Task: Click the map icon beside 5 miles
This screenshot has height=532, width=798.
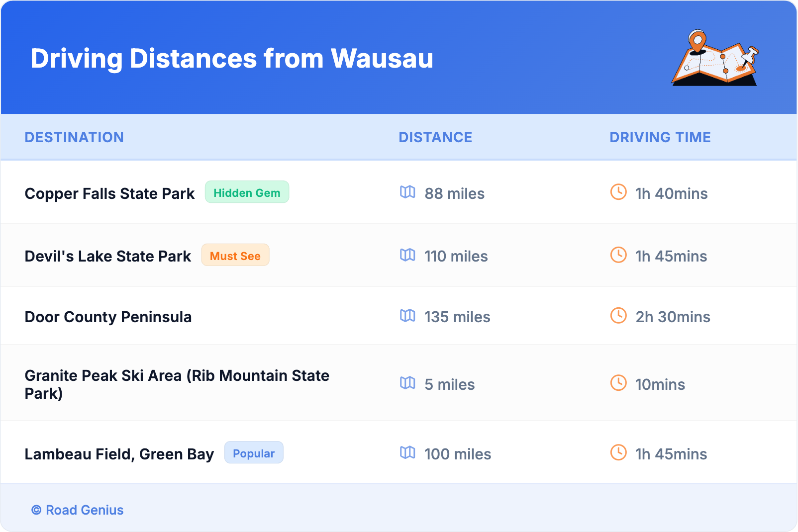Action: [407, 383]
